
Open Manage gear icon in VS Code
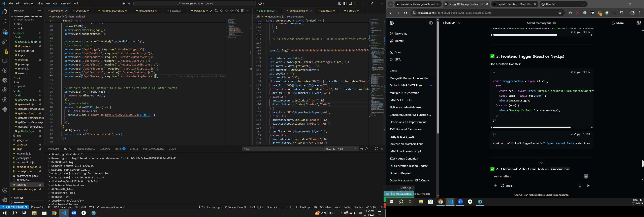[5, 200]
